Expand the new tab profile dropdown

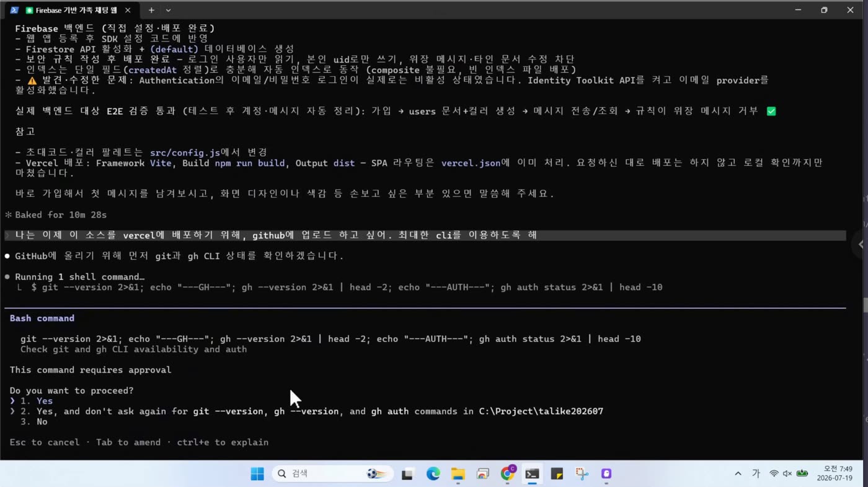(x=168, y=10)
